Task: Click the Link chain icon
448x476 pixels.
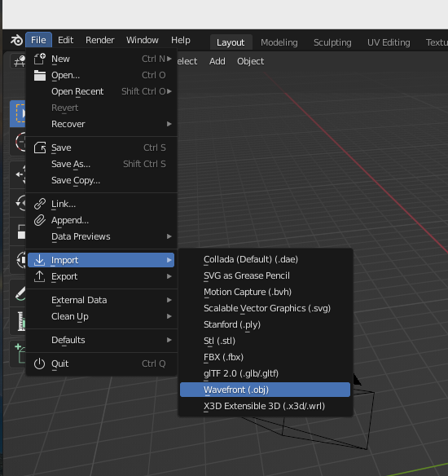Action: click(39, 204)
